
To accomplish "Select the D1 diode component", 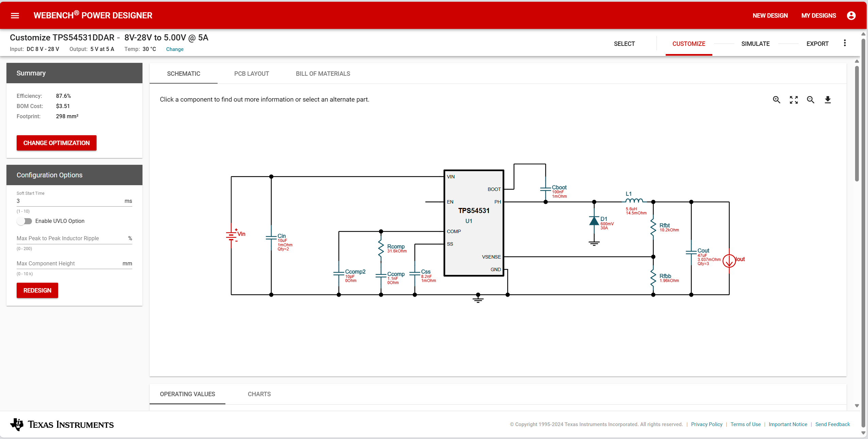I will click(x=594, y=221).
